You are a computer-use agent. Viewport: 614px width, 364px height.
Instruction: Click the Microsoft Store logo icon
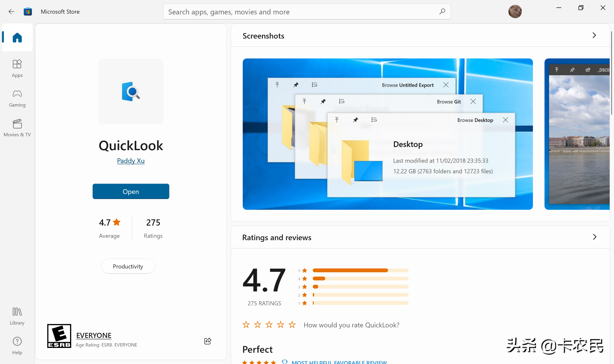tap(27, 11)
